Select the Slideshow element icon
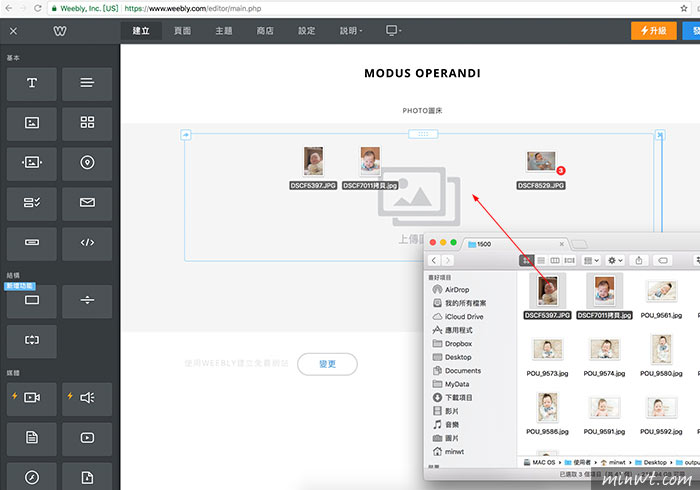This screenshot has height=490, width=700. pos(32,163)
